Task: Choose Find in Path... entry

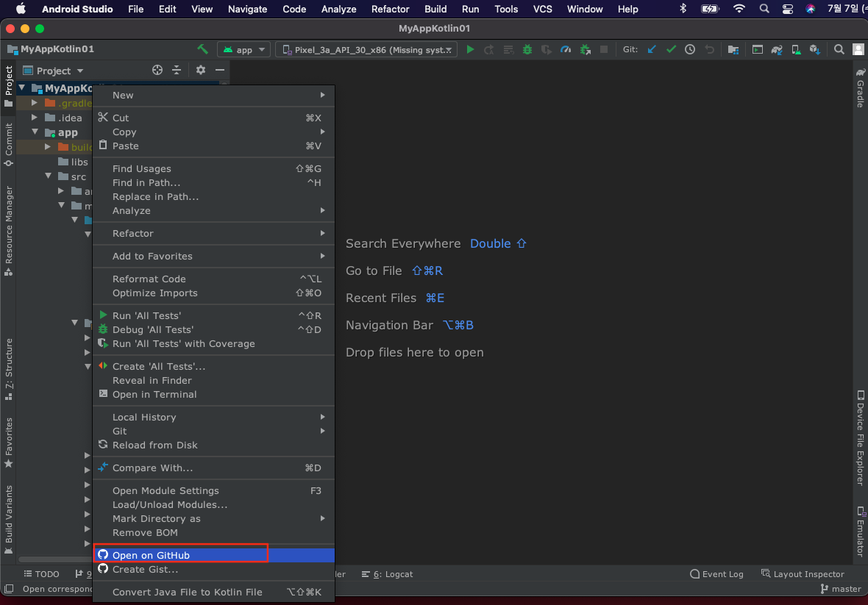Action: point(213,183)
